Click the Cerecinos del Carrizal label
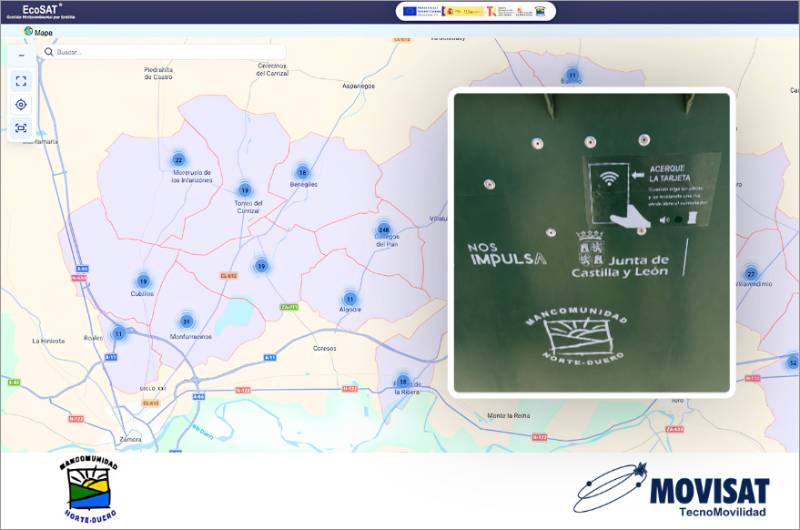Viewport: 800px width, 530px height. pos(272,70)
